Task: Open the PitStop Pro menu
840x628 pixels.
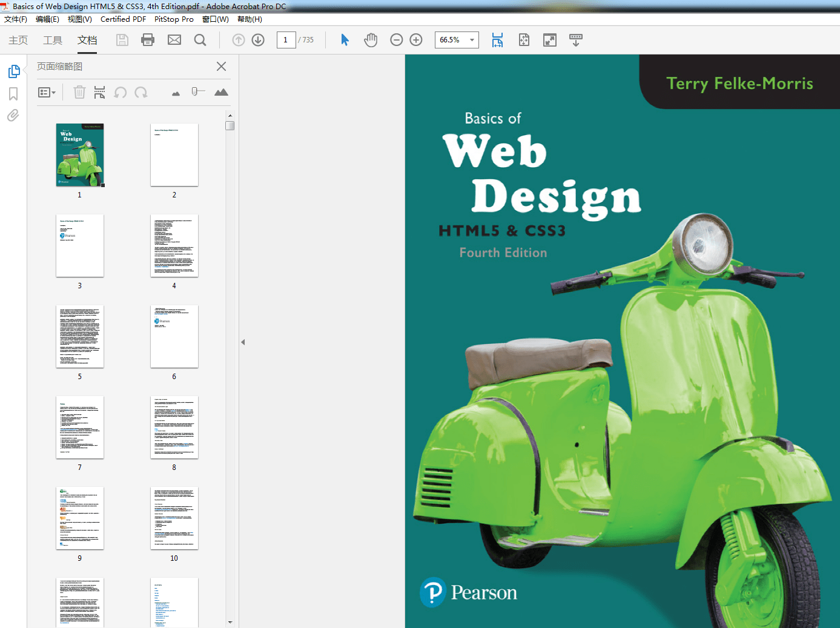Action: click(x=174, y=19)
